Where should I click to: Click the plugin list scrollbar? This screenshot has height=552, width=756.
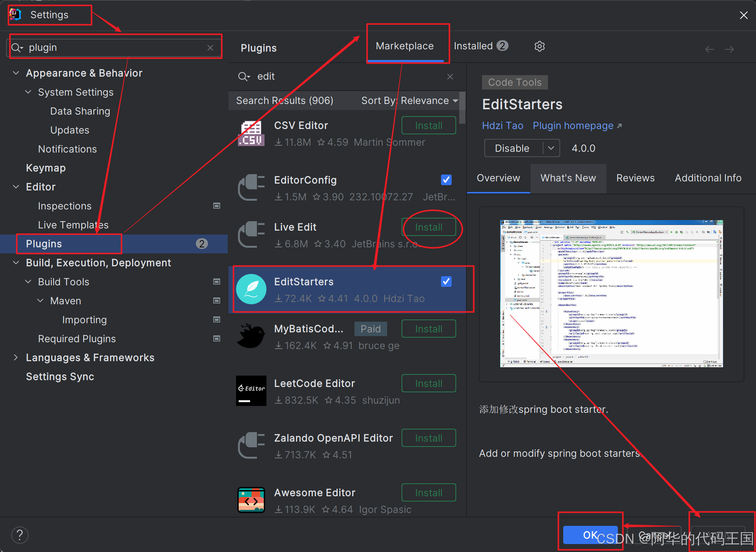coord(462,108)
